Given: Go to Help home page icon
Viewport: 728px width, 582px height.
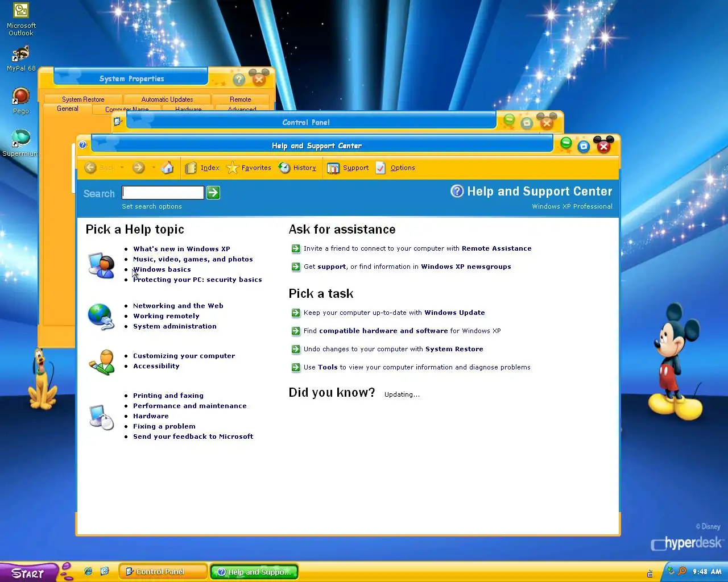Looking at the screenshot, I should coord(167,168).
